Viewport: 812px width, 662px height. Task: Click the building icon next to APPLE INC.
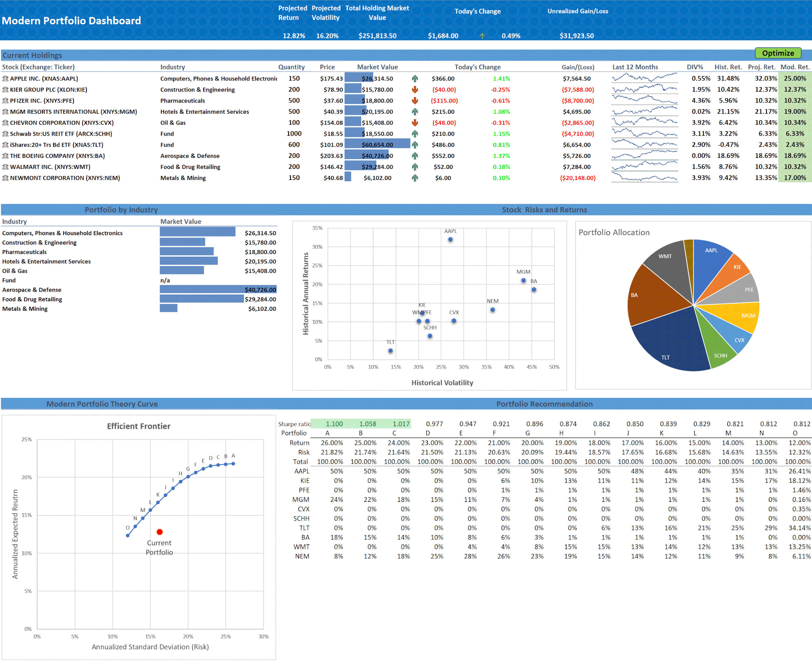pos(5,79)
